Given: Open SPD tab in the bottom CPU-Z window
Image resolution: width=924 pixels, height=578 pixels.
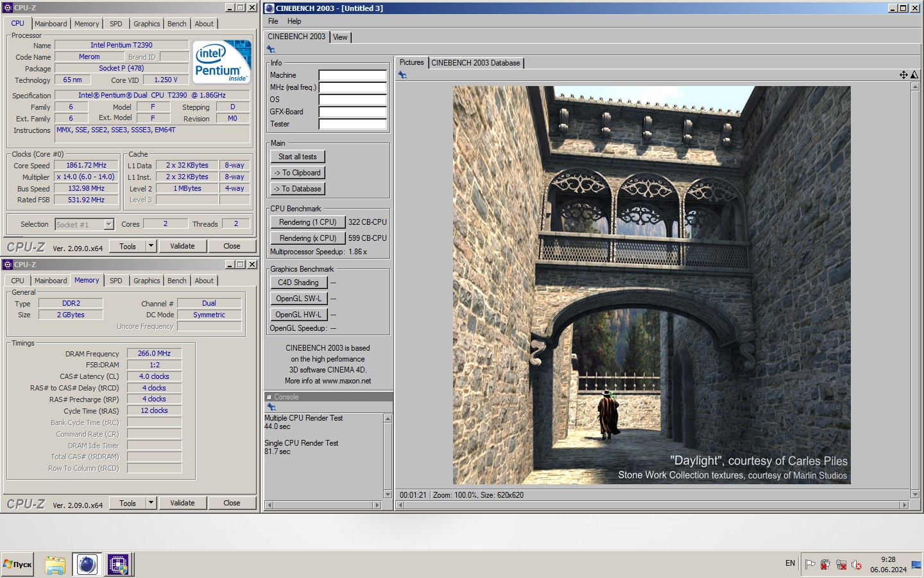Looking at the screenshot, I should 116,281.
